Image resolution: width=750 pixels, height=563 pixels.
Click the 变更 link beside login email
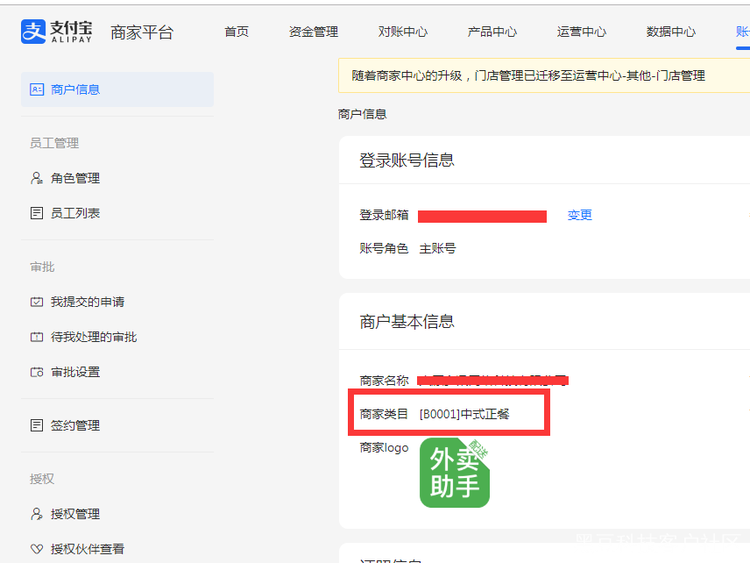click(x=580, y=215)
